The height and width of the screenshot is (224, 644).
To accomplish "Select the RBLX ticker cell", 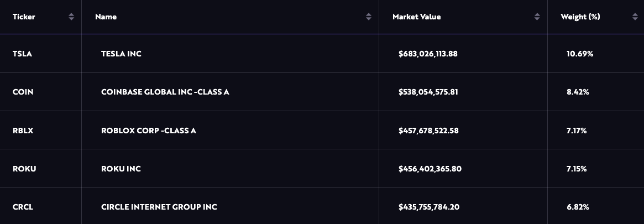I will tap(23, 131).
